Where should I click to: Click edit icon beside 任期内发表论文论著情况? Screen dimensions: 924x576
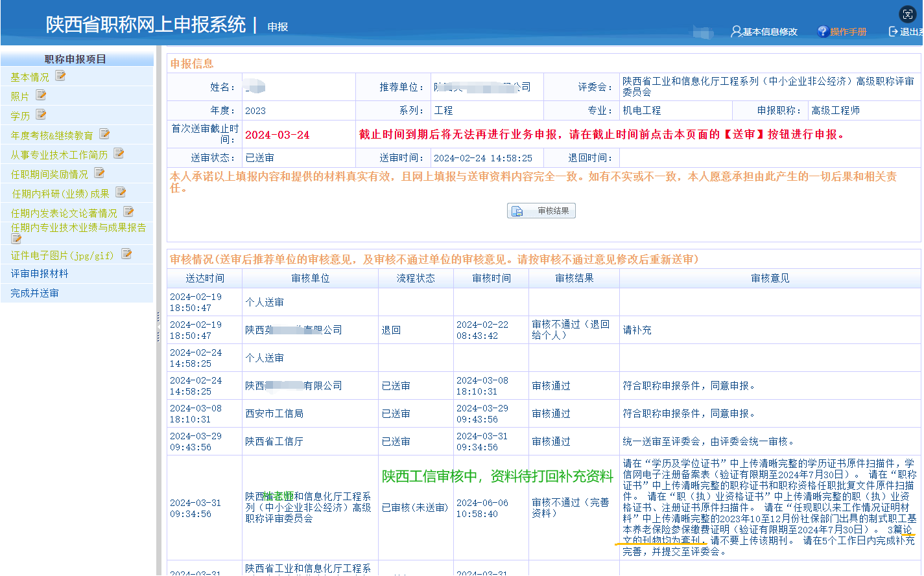click(x=128, y=212)
